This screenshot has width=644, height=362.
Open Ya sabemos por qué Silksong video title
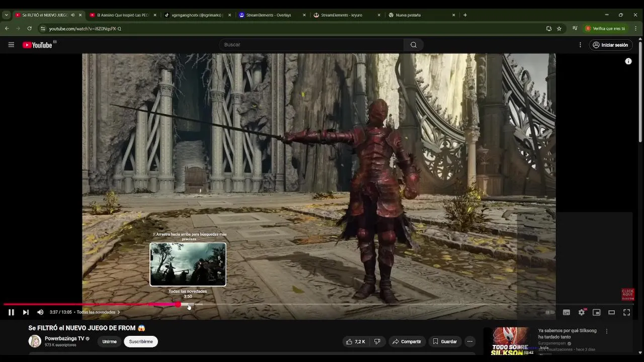568,334
